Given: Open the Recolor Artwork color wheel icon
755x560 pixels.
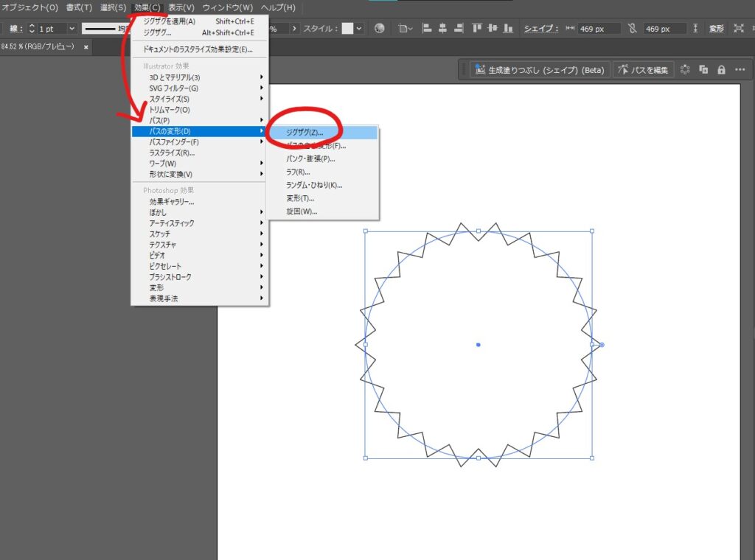Looking at the screenshot, I should (x=380, y=29).
